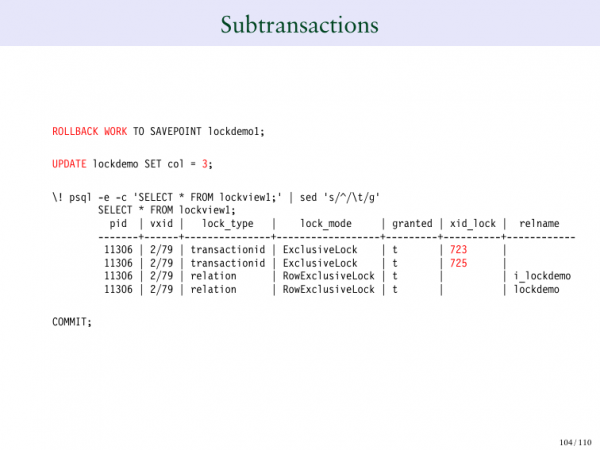Click the Subtransactions slide title
600x450 pixels.
300,21
